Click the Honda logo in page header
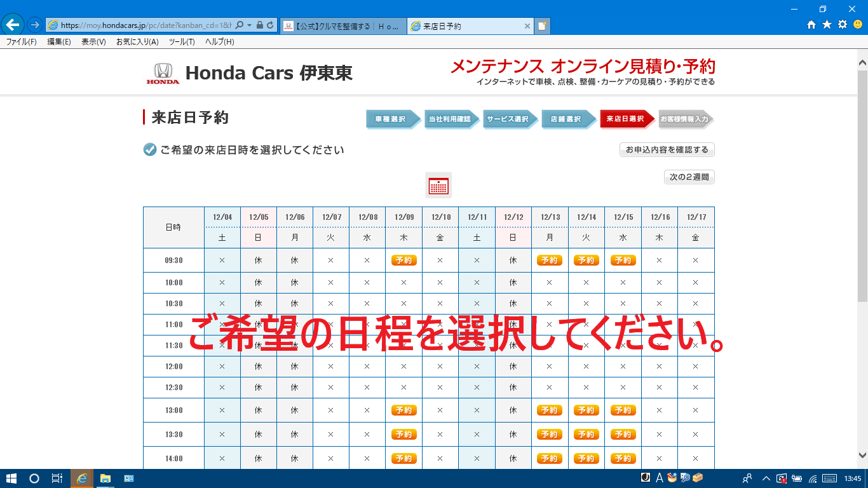This screenshot has height=488, width=868. [163, 74]
